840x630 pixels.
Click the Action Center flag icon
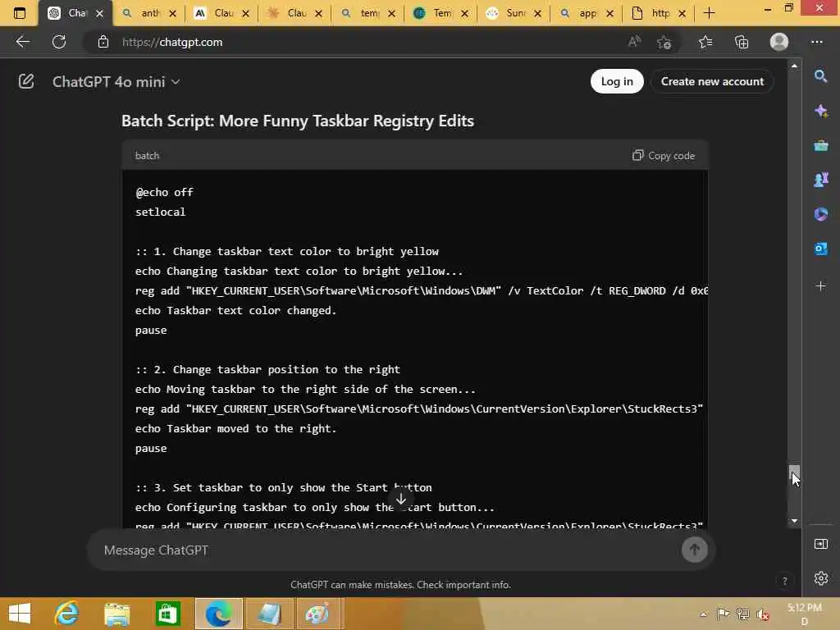click(723, 614)
